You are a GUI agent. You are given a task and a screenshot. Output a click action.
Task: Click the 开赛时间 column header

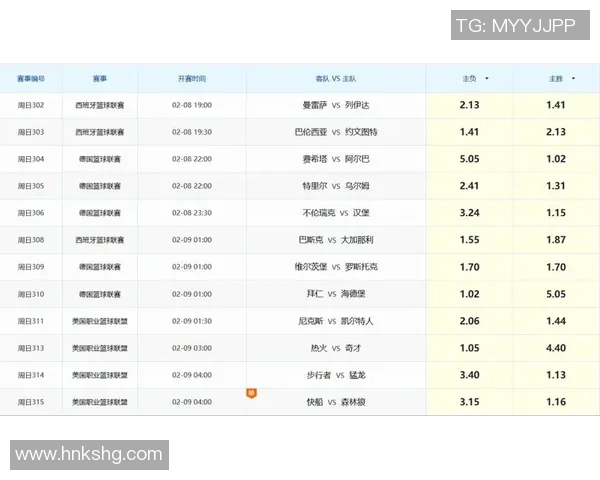click(192, 78)
